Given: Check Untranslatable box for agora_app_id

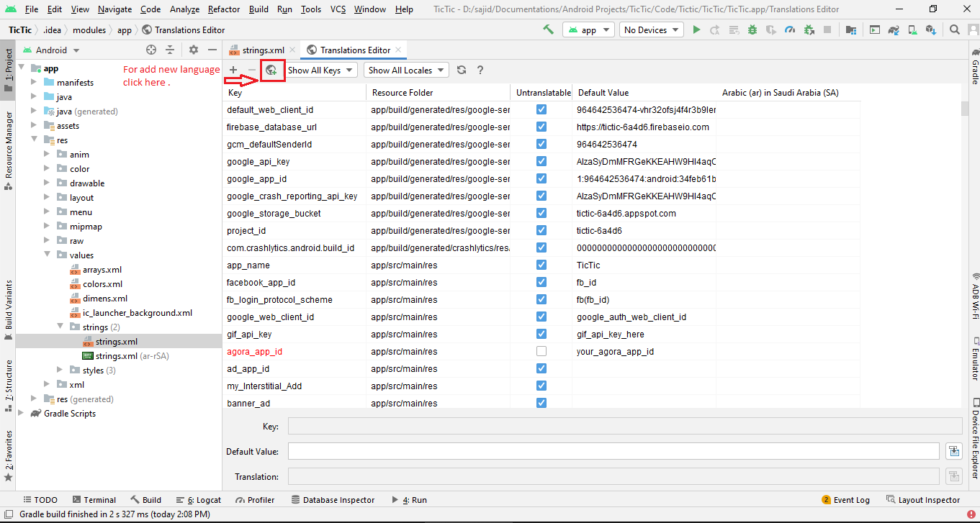Looking at the screenshot, I should coord(541,351).
